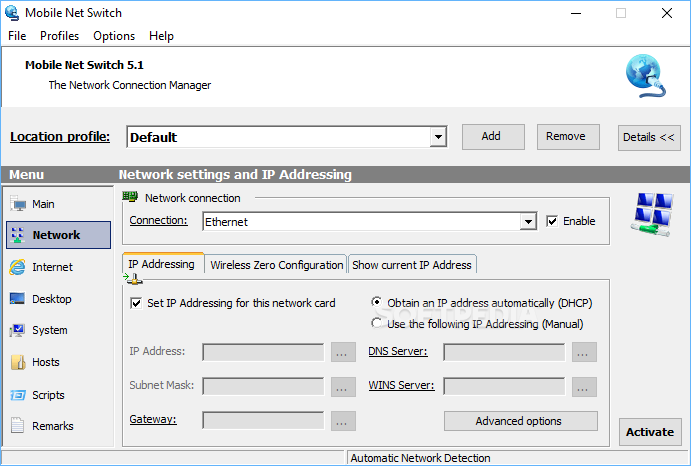Click the Connection underlined label
This screenshot has width=691, height=466.
(x=159, y=220)
